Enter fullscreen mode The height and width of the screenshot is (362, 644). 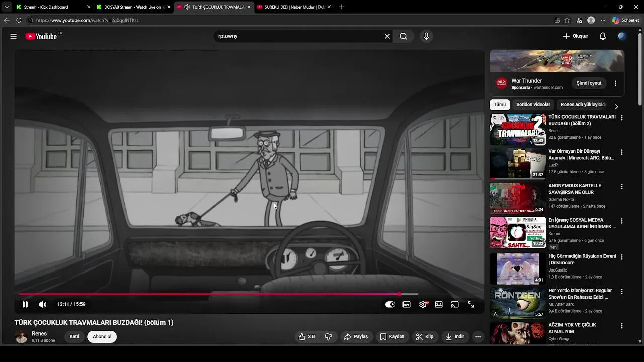(471, 304)
